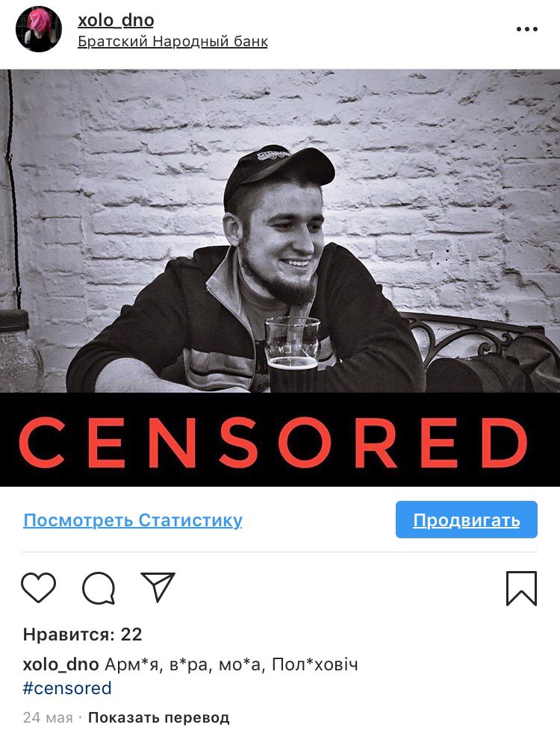Viewport: 560px width, 742px height.
Task: Open the location Братский Народный банк
Action: click(172, 42)
